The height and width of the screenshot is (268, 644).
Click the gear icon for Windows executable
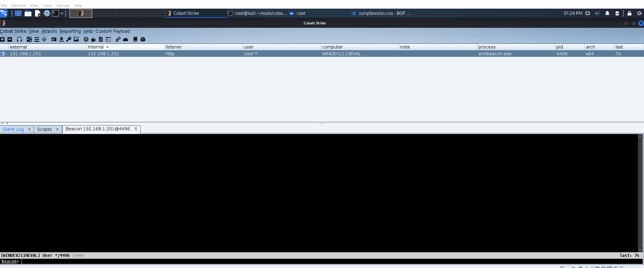pos(86,39)
